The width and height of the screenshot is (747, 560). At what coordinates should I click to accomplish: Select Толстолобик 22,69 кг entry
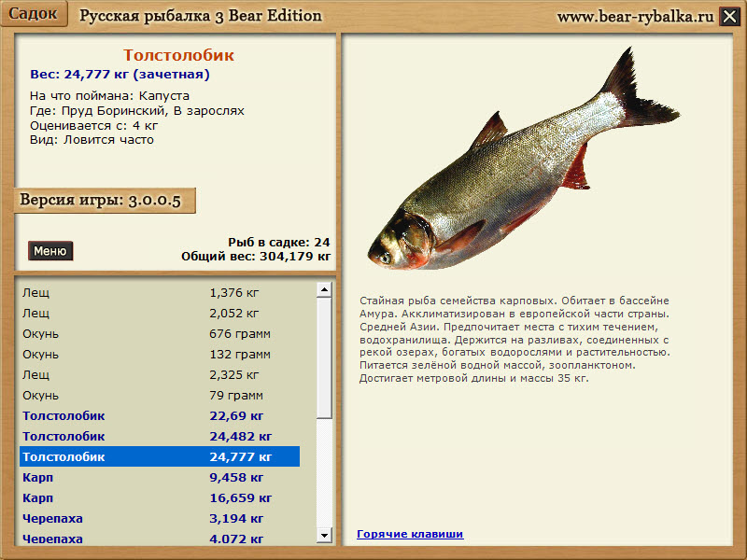tap(159, 416)
